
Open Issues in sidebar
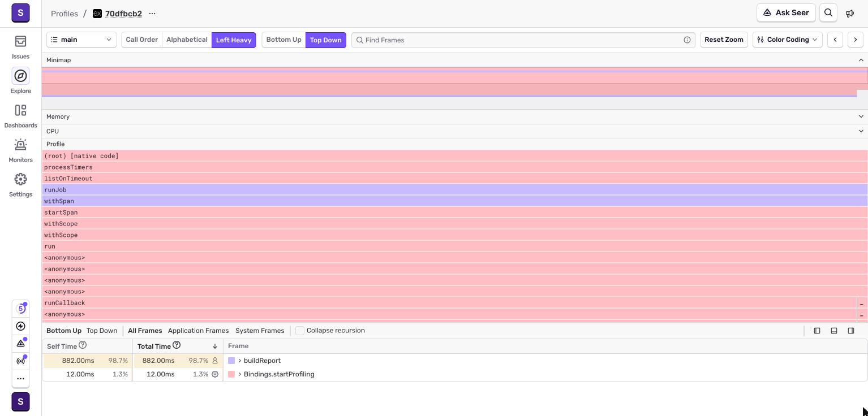click(x=20, y=46)
